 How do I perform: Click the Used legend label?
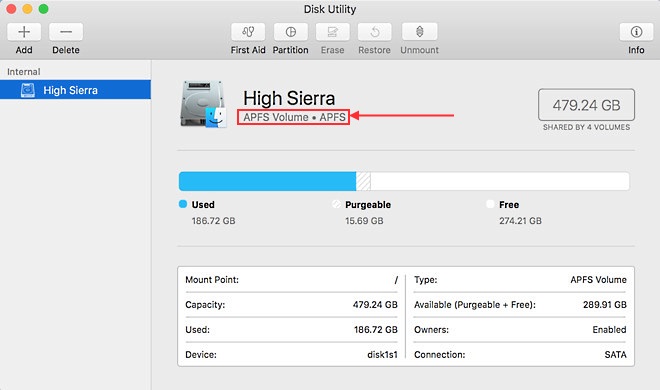tap(203, 205)
